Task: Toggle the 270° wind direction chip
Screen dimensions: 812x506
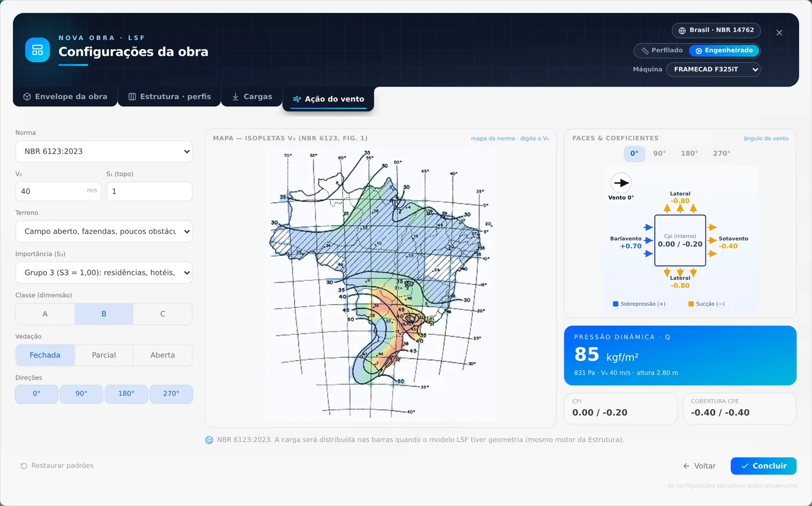Action: coord(171,394)
